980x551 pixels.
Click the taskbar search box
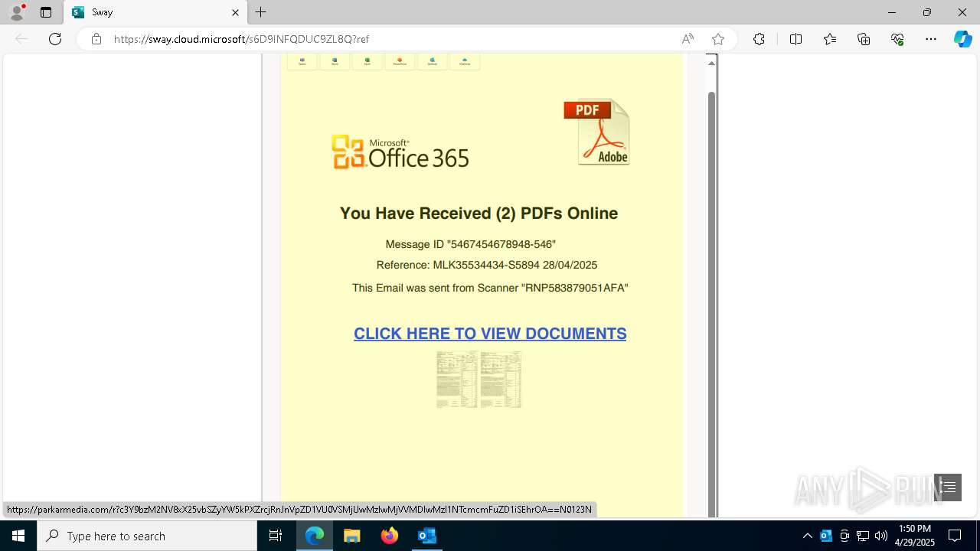pos(147,536)
